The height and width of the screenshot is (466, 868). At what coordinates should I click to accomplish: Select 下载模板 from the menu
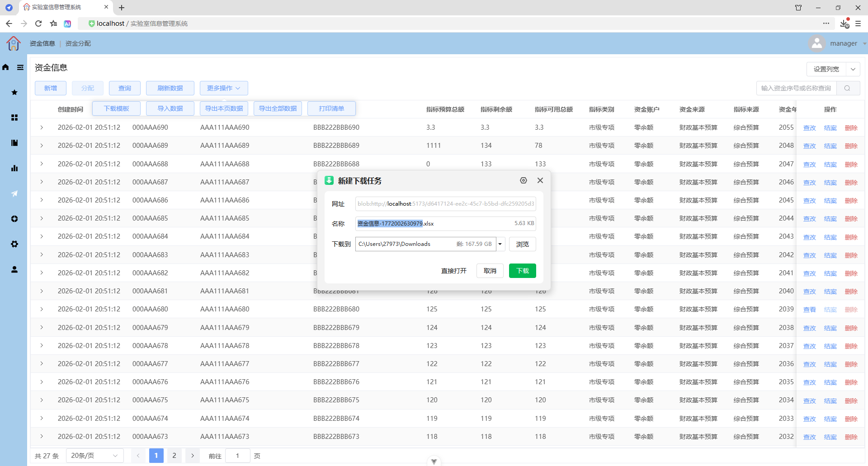click(x=117, y=108)
